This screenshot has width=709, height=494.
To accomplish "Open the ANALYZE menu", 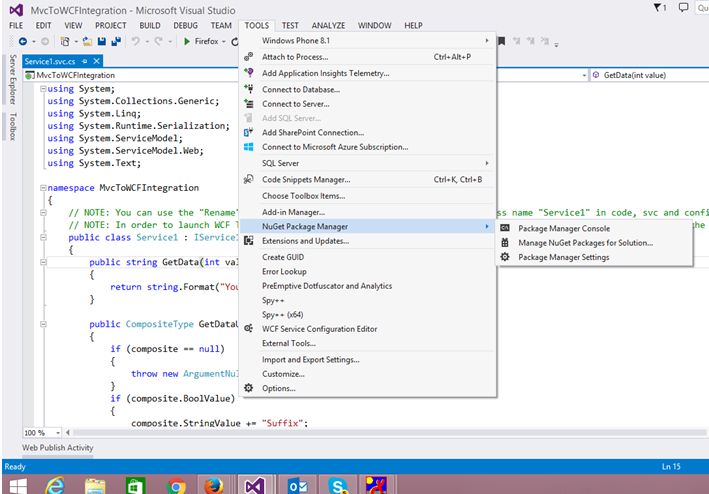I will [328, 26].
